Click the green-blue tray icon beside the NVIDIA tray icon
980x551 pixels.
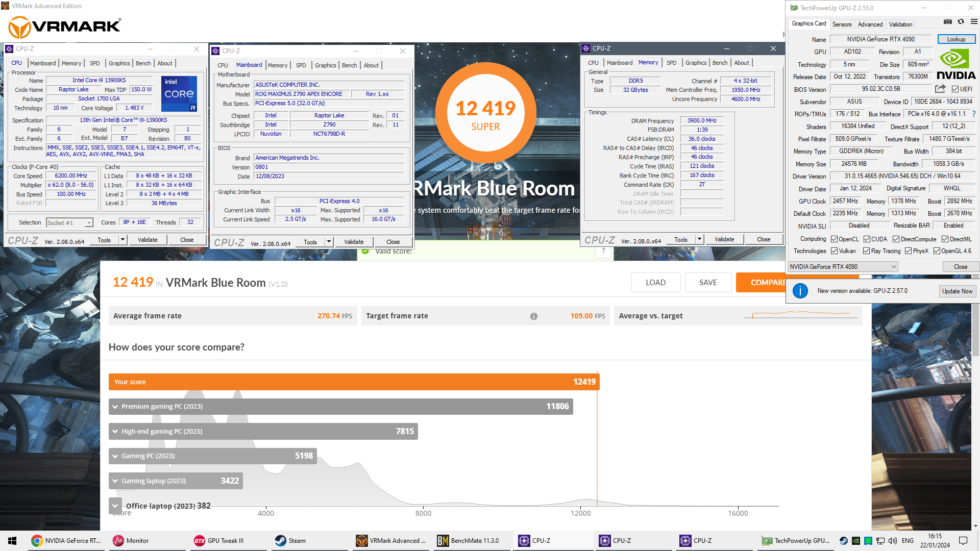[x=868, y=541]
